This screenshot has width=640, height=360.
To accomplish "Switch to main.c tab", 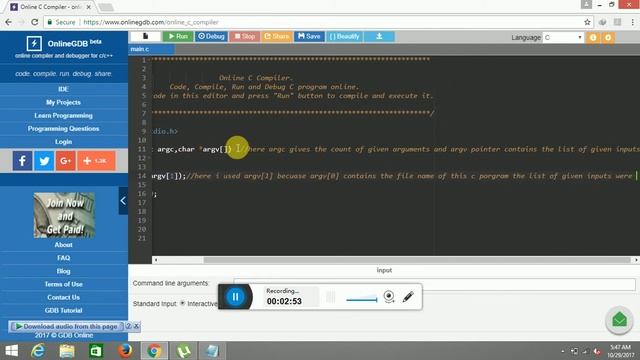I will pyautogui.click(x=151, y=49).
